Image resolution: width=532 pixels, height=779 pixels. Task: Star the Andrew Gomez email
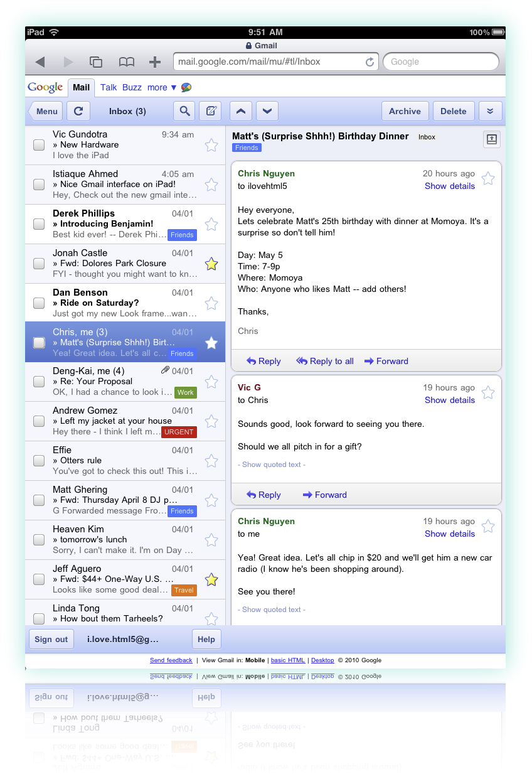pyautogui.click(x=211, y=421)
